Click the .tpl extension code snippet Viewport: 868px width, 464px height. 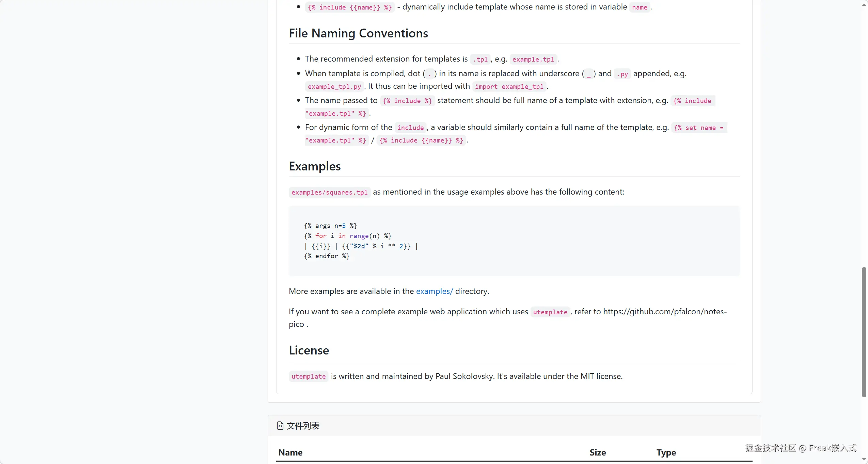pos(480,59)
